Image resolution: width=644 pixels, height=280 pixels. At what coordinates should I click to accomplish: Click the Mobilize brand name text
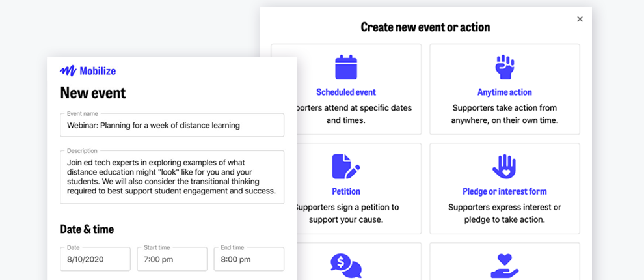pos(98,71)
